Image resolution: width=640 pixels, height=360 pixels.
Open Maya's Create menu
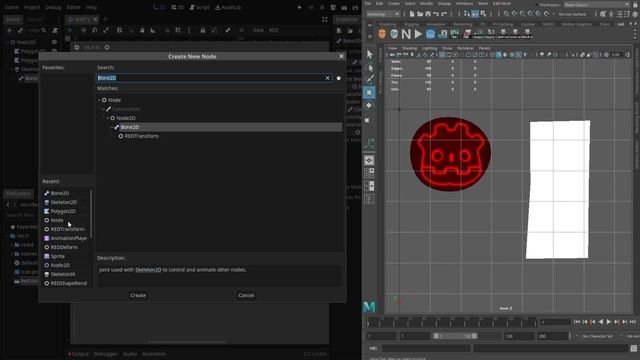[x=393, y=4]
